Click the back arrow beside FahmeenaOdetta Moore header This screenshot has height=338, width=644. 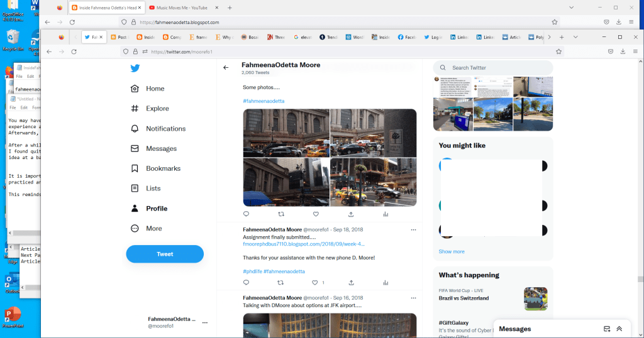[x=226, y=67]
